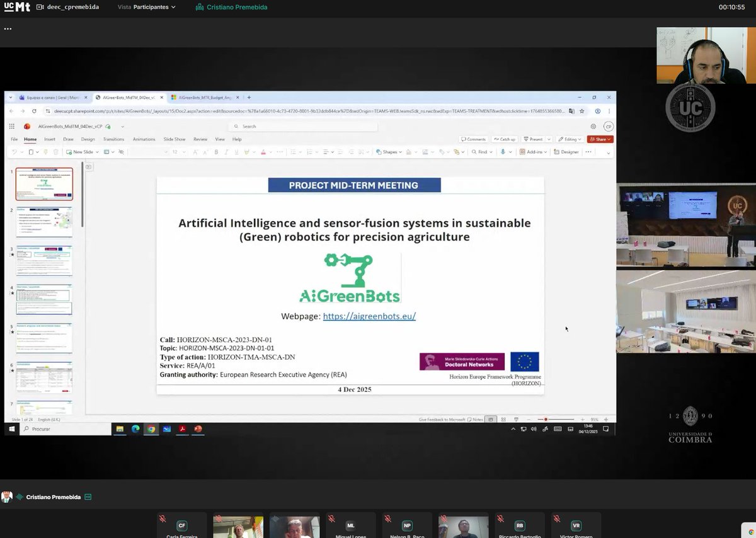Image resolution: width=756 pixels, height=538 pixels.
Task: Toggle Italic formatting
Action: (x=226, y=152)
